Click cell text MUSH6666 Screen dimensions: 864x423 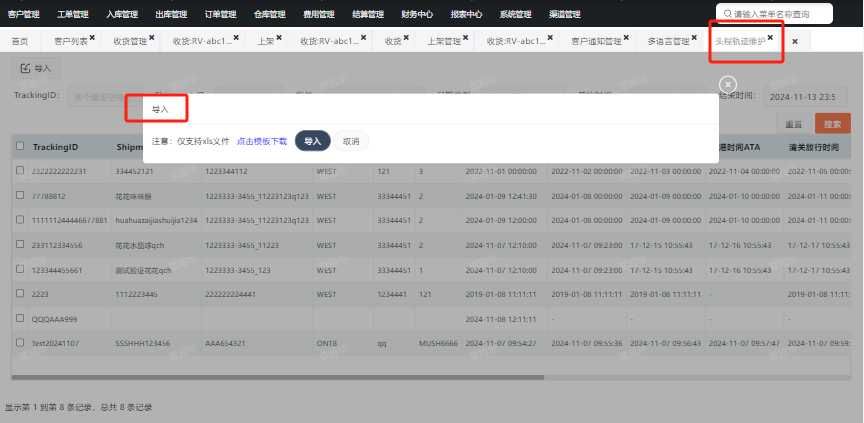[438, 343]
